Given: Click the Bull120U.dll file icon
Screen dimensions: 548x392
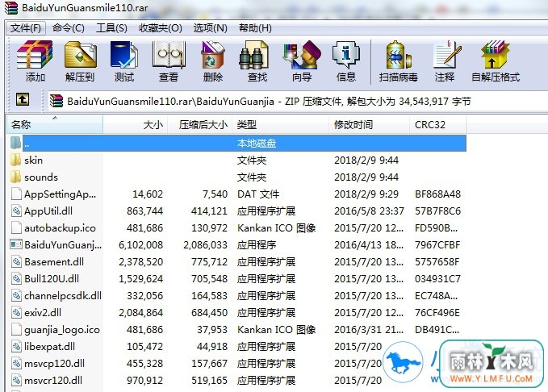Looking at the screenshot, I should tap(16, 279).
